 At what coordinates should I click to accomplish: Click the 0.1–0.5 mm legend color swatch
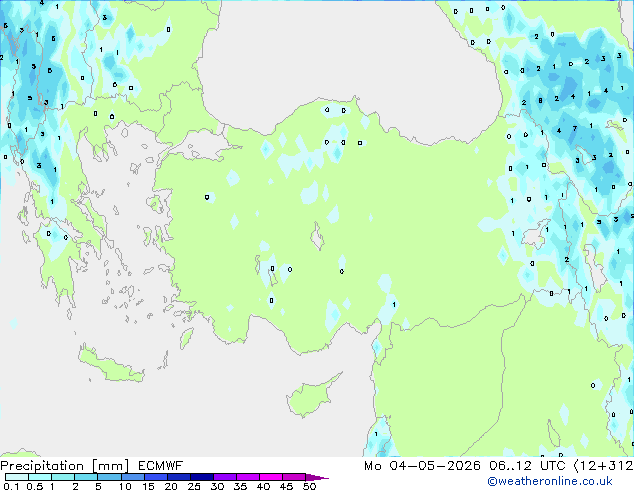(x=17, y=477)
